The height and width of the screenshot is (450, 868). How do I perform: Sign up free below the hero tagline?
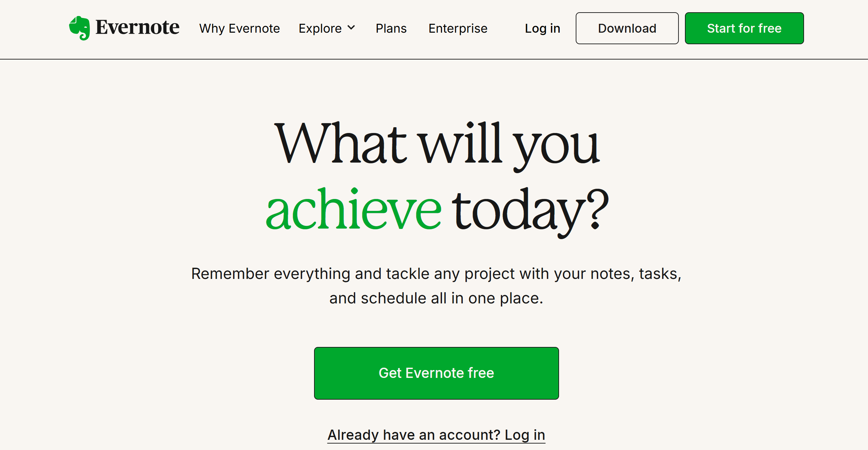(x=436, y=373)
